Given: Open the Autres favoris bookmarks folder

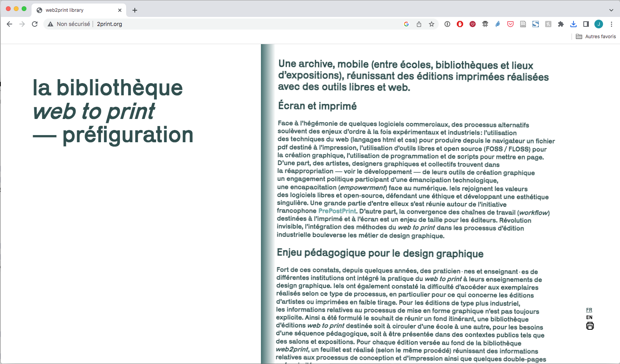Looking at the screenshot, I should pos(596,37).
